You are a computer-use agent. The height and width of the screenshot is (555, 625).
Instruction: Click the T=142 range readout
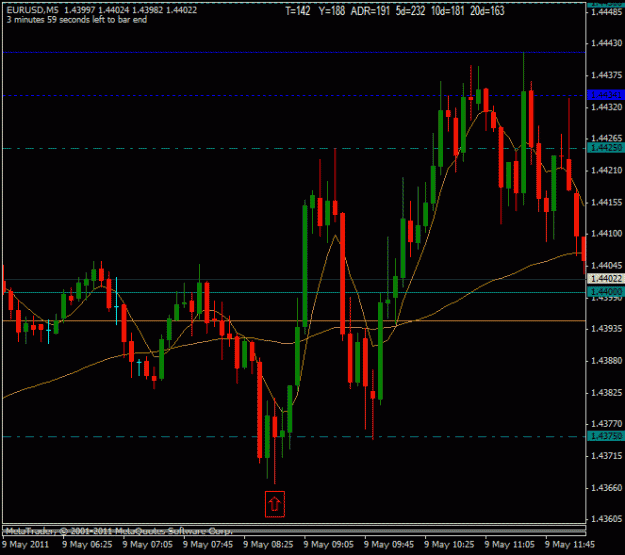click(298, 11)
